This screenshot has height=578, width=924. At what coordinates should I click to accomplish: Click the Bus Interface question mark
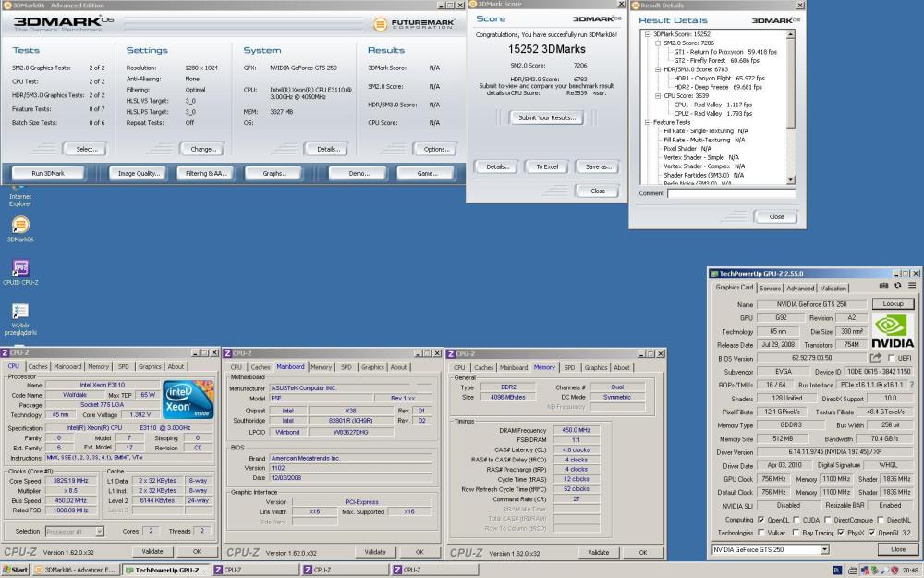tap(910, 384)
